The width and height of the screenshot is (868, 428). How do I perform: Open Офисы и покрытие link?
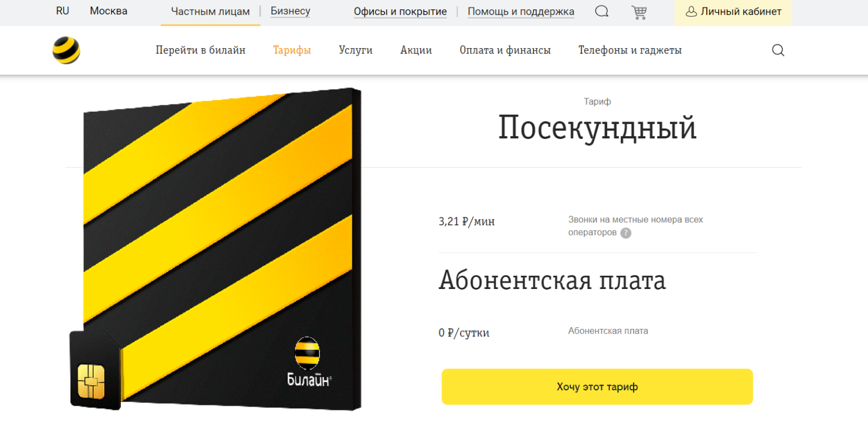click(400, 12)
